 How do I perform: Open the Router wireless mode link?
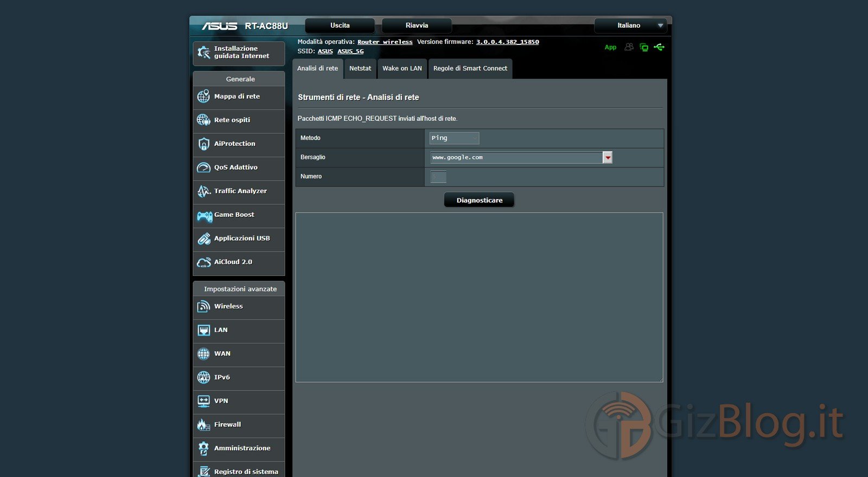point(385,42)
